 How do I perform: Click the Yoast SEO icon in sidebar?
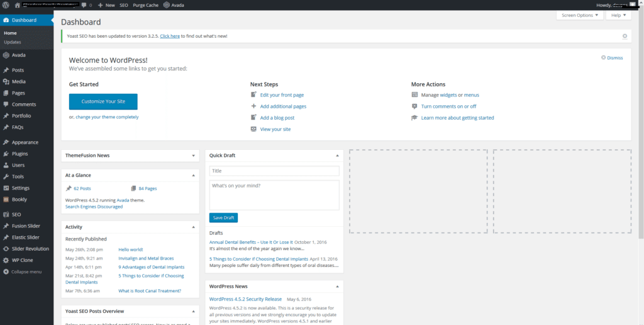click(6, 214)
